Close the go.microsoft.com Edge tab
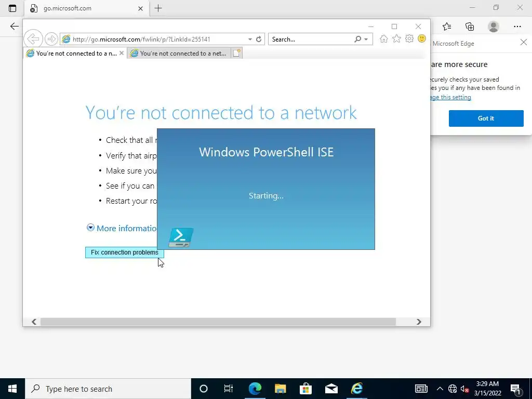The image size is (532, 399). pos(140,8)
